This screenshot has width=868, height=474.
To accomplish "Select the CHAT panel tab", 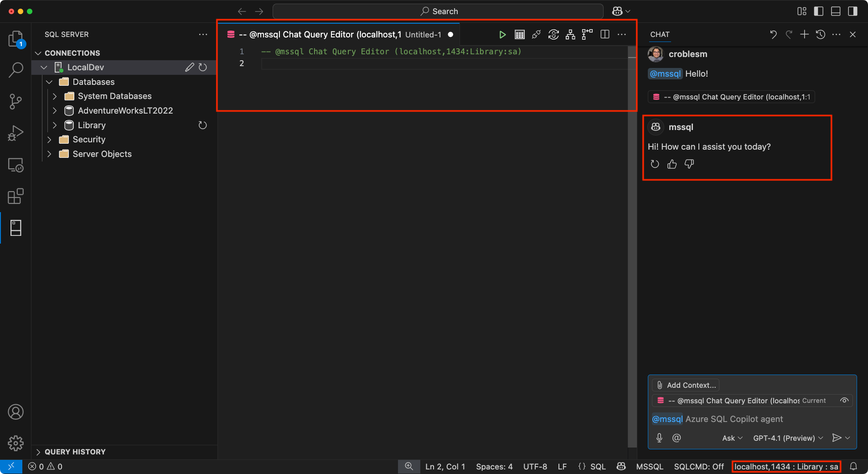I will (x=660, y=35).
